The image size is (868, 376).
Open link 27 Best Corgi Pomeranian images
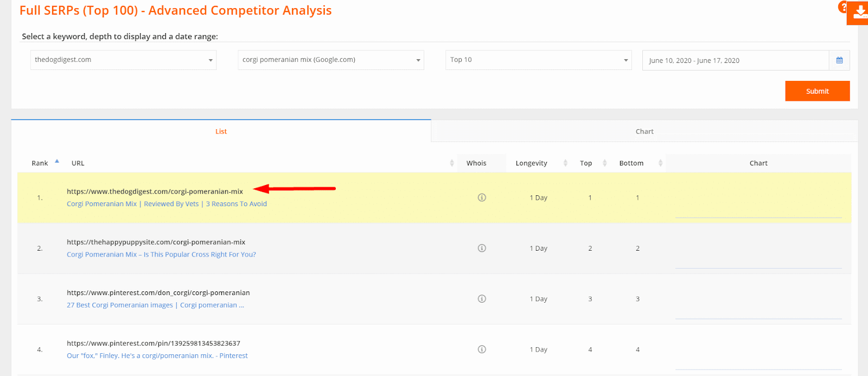click(x=155, y=305)
